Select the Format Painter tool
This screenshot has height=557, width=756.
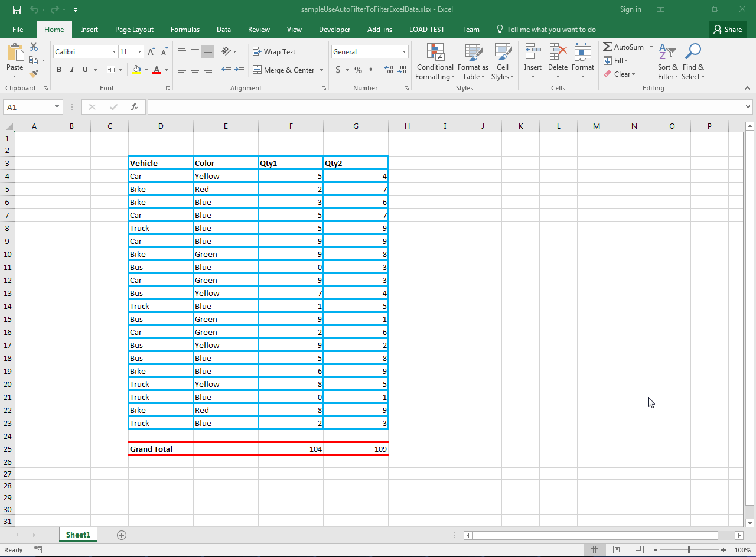(34, 73)
